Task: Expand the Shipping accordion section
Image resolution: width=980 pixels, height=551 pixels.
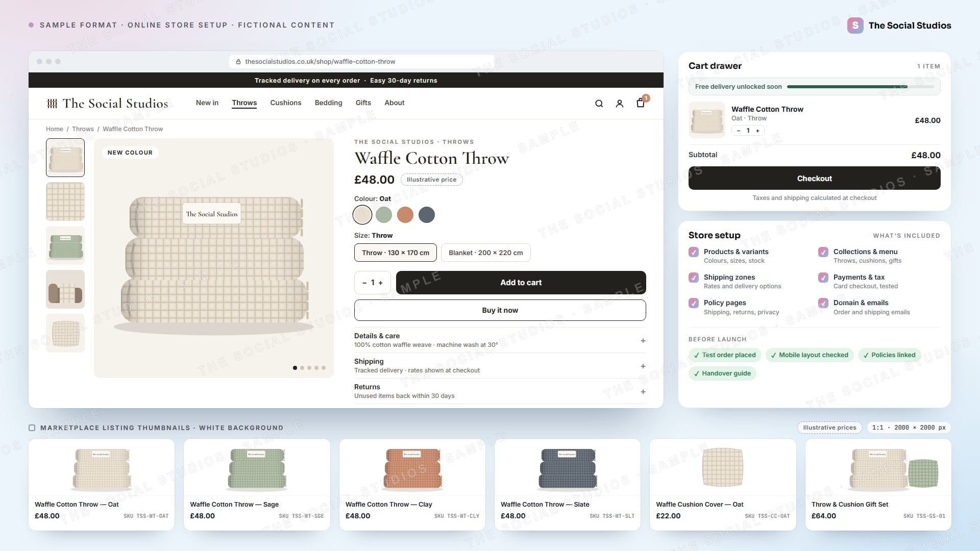Action: [500, 366]
